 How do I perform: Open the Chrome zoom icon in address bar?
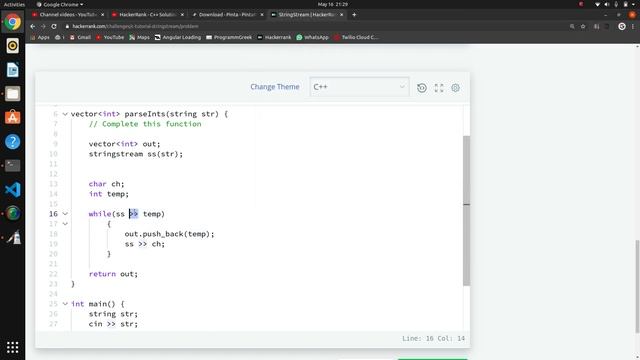572,26
